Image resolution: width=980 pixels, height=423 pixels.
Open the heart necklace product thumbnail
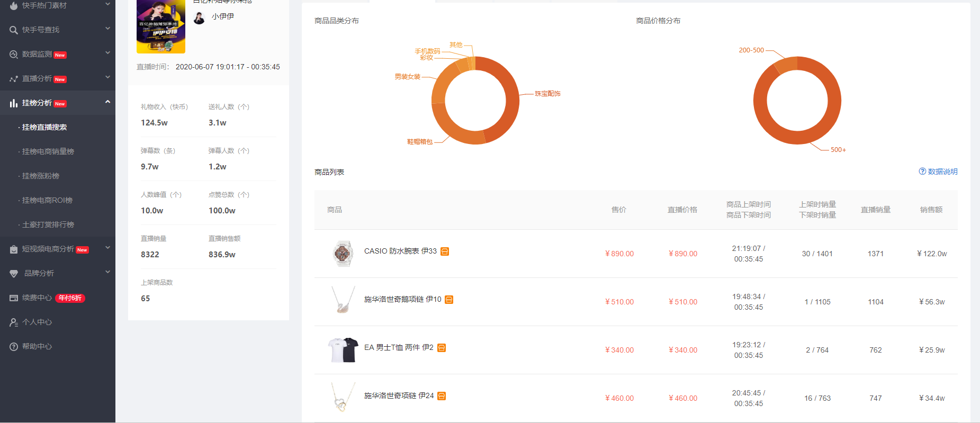[342, 397]
